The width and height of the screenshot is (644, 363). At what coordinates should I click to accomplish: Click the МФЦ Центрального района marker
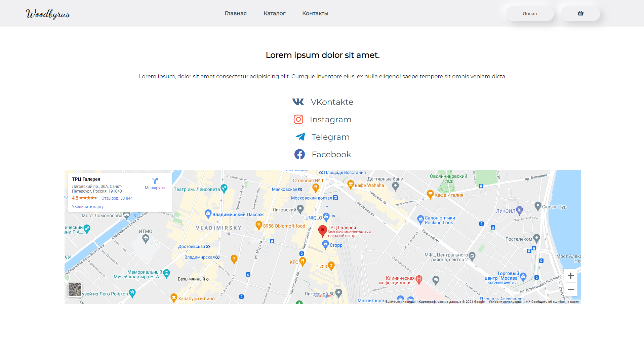point(472,256)
